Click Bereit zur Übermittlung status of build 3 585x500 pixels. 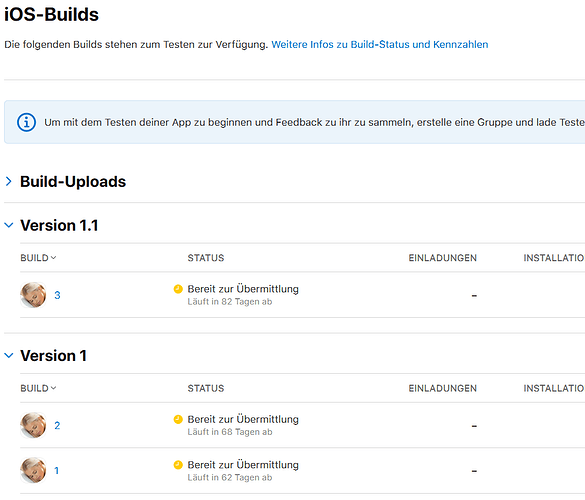click(x=243, y=289)
